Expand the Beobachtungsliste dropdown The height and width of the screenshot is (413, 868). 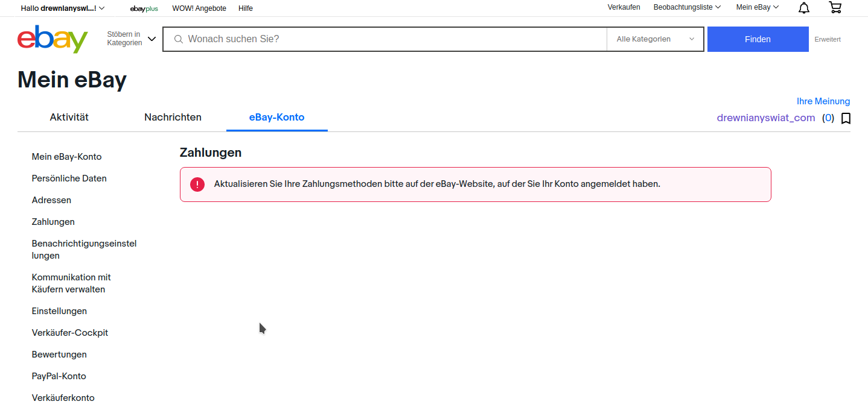[x=686, y=7]
